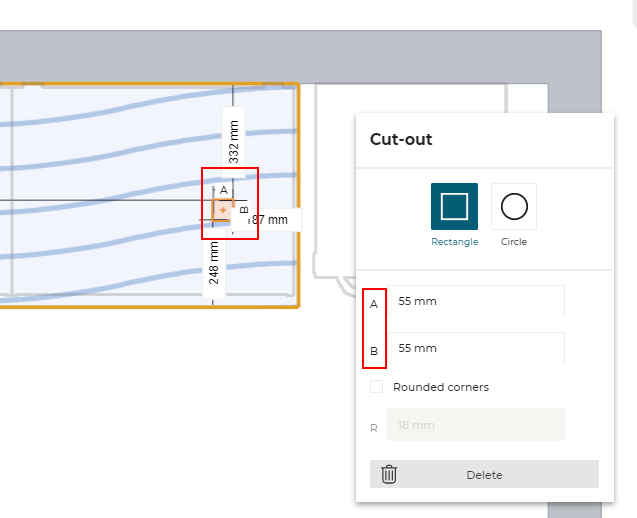The width and height of the screenshot is (637, 518).
Task: Select the Circle cut-out shape icon
Action: click(x=514, y=207)
